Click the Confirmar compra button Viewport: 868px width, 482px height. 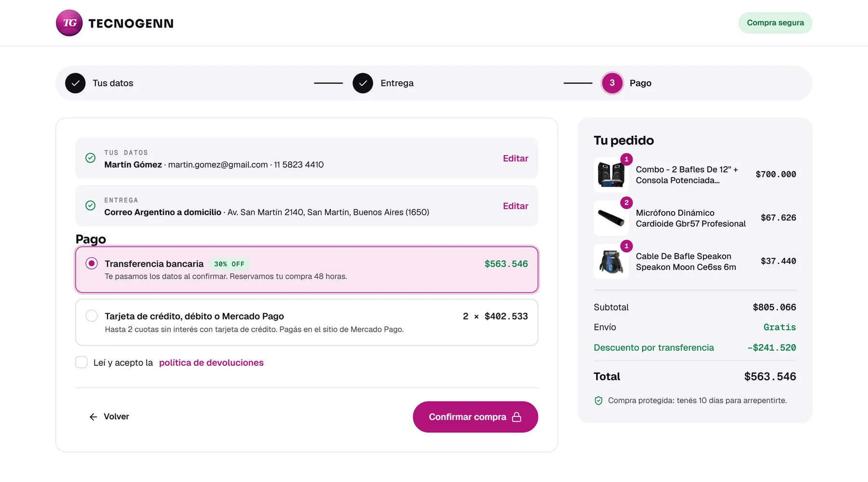tap(475, 417)
